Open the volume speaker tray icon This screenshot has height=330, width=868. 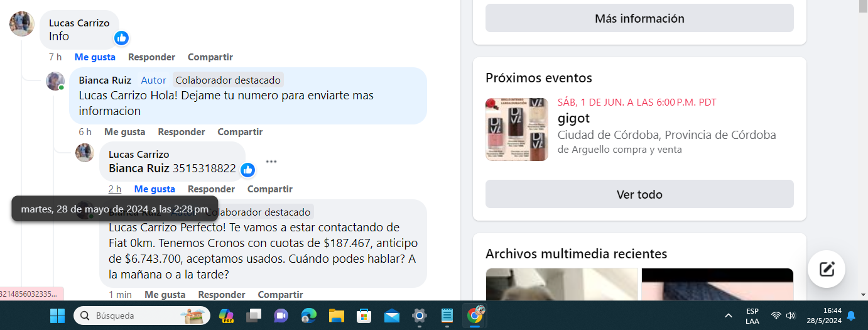(791, 316)
